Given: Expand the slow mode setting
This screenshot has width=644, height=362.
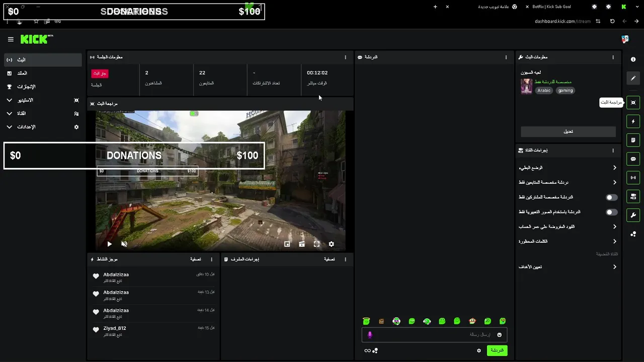Looking at the screenshot, I should (568, 168).
